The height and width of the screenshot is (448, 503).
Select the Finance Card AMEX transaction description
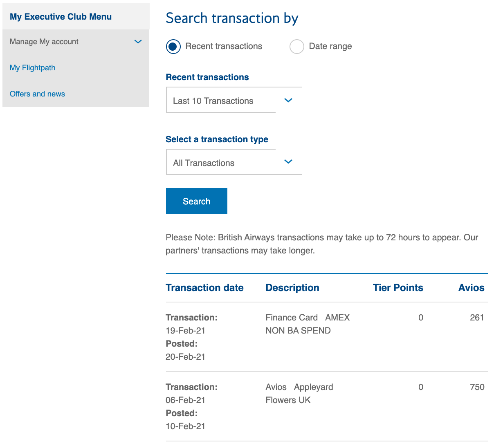[x=308, y=324]
